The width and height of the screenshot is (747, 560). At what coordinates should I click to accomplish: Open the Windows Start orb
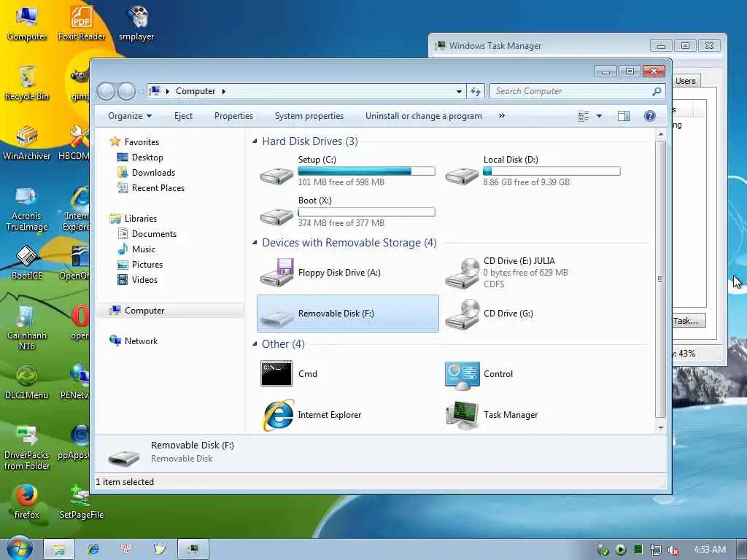19,548
